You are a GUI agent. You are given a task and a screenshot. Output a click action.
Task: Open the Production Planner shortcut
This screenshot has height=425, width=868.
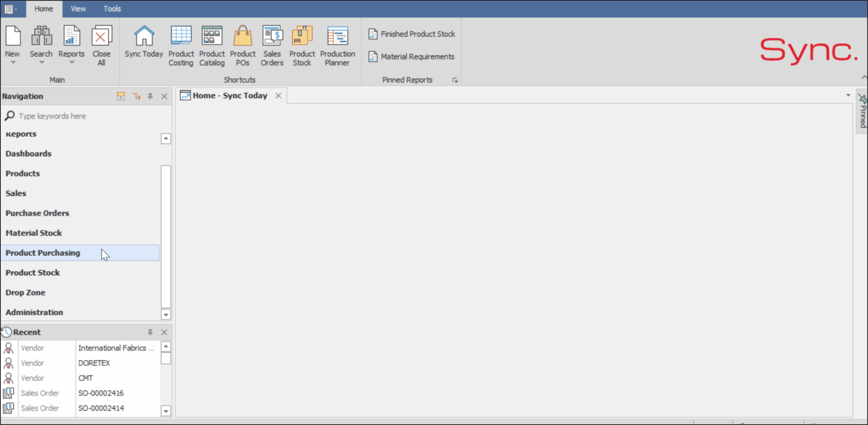click(337, 36)
